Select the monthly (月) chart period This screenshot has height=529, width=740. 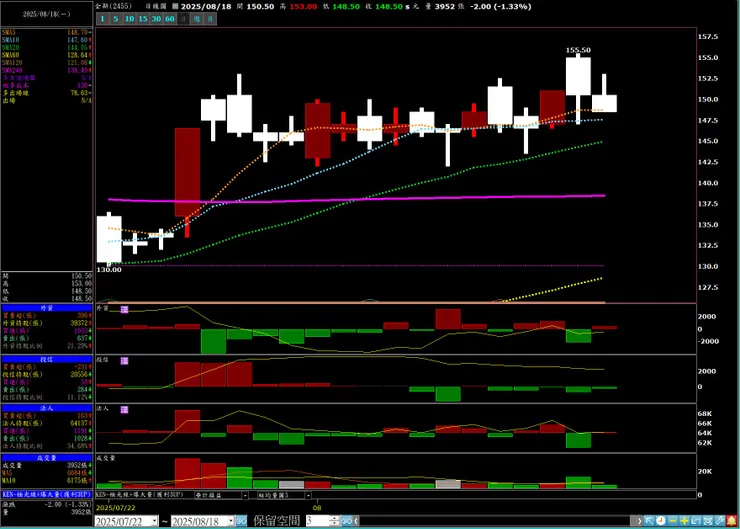coord(210,19)
